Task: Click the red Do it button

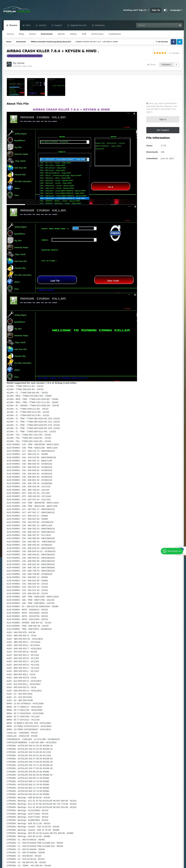Action: click(111, 187)
